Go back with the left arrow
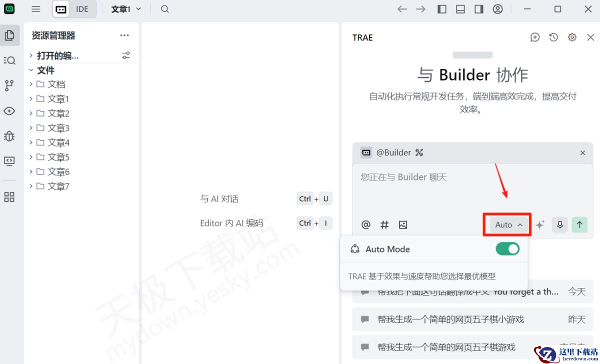The height and width of the screenshot is (364, 600). (402, 9)
